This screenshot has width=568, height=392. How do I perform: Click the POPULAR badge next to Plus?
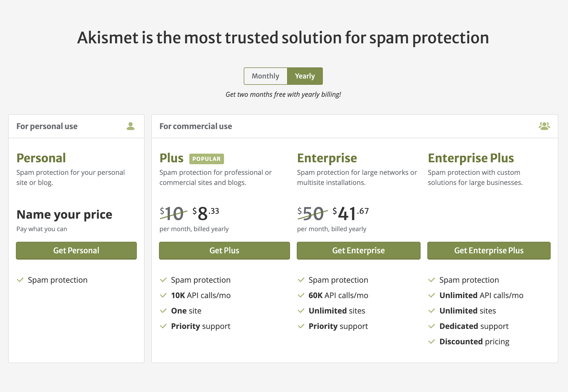click(x=207, y=159)
